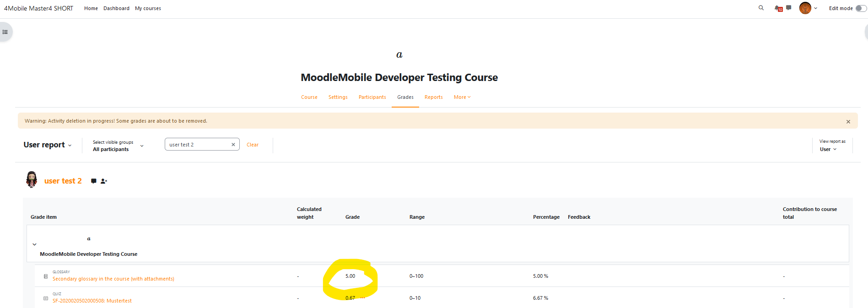Click the Clear link beside the search box

coord(253,145)
